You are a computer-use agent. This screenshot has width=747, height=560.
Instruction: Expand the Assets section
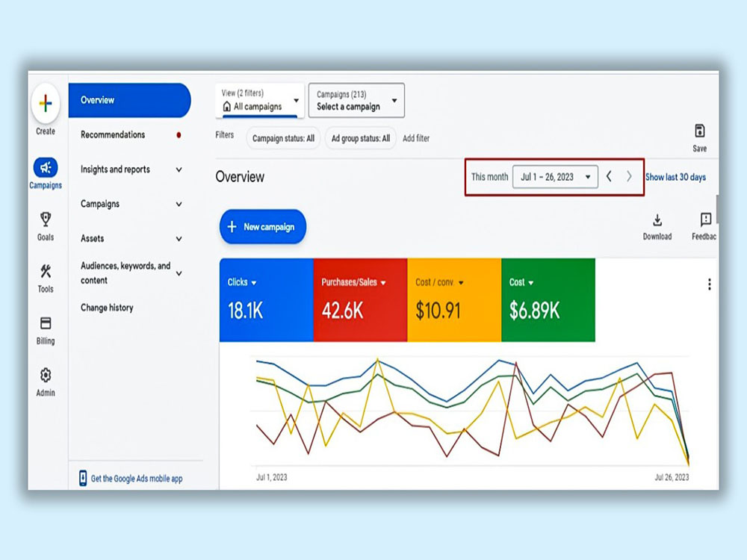tap(179, 239)
